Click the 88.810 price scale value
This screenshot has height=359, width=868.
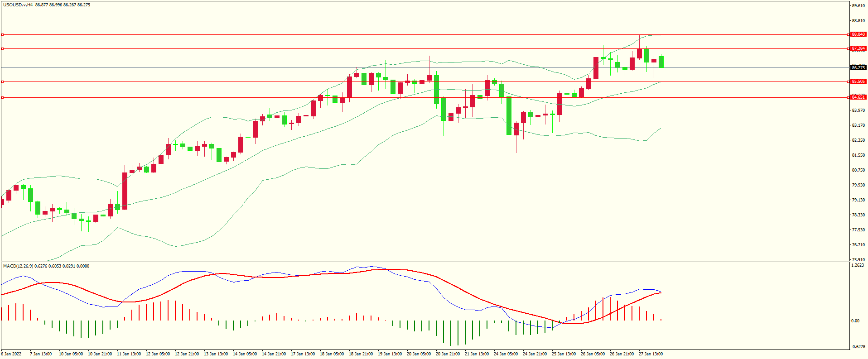pyautogui.click(x=858, y=21)
